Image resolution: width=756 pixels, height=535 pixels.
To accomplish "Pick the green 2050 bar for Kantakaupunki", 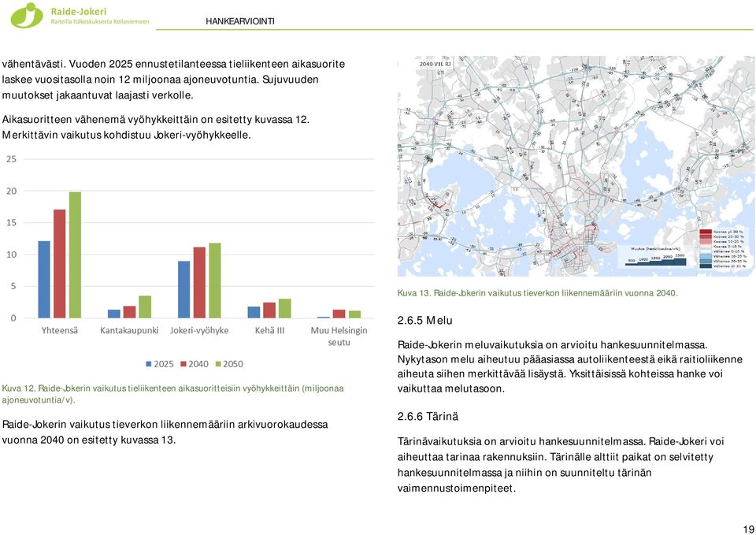I will point(145,307).
